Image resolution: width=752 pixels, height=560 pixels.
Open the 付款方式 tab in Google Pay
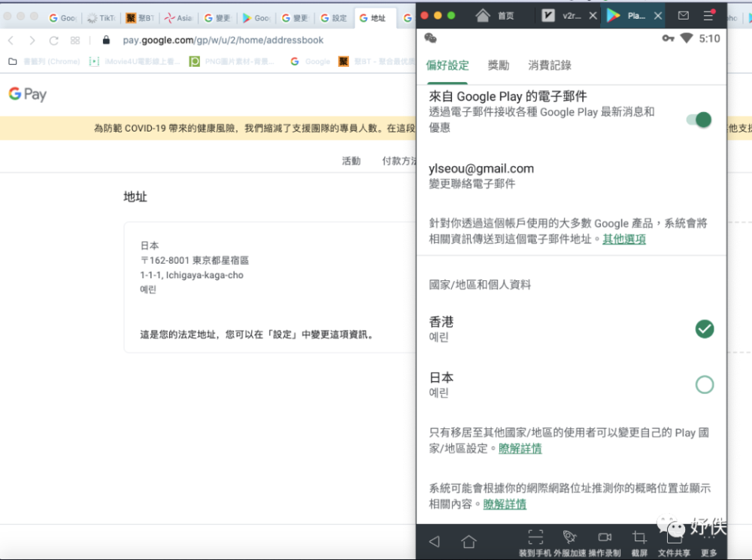pyautogui.click(x=399, y=161)
